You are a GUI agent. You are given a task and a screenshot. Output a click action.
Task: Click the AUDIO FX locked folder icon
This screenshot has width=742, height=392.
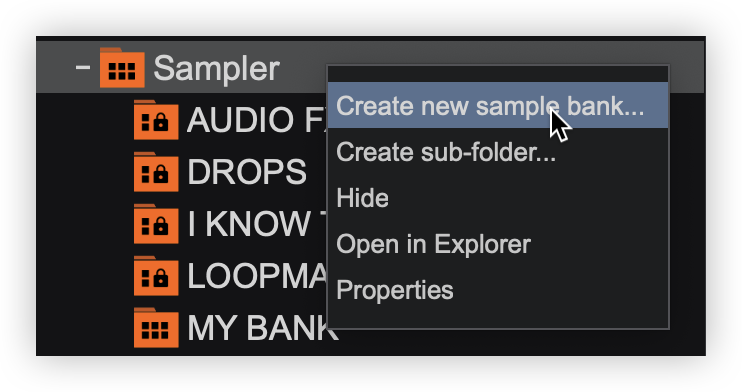coord(156,120)
